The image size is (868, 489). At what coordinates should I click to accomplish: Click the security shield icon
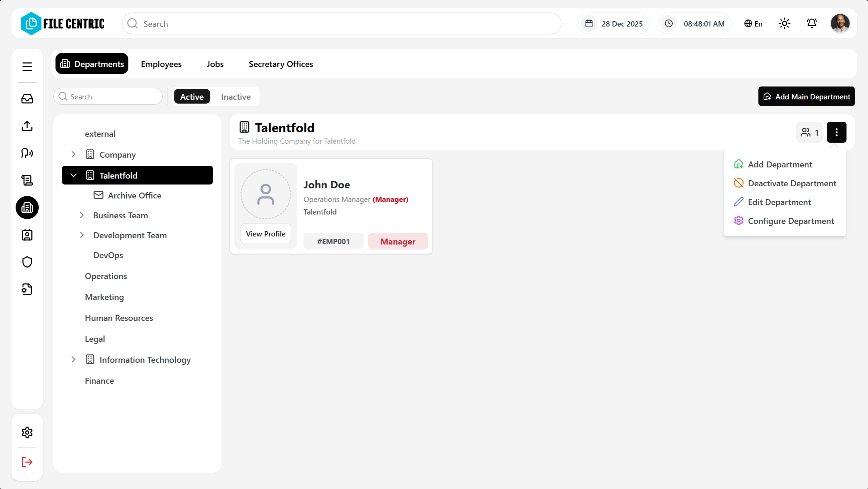tap(27, 262)
